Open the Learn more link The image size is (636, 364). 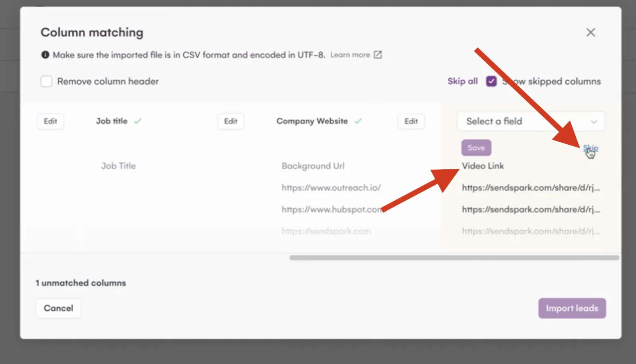pyautogui.click(x=350, y=55)
